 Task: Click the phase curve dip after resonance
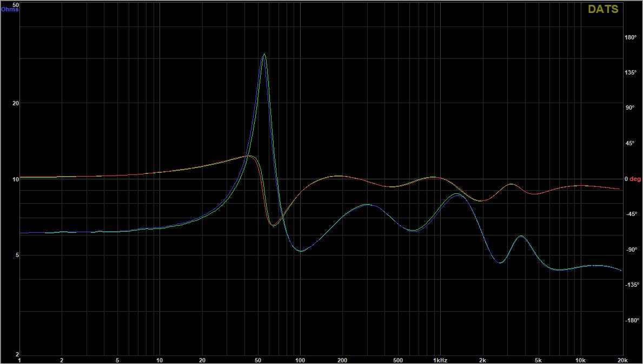[273, 225]
